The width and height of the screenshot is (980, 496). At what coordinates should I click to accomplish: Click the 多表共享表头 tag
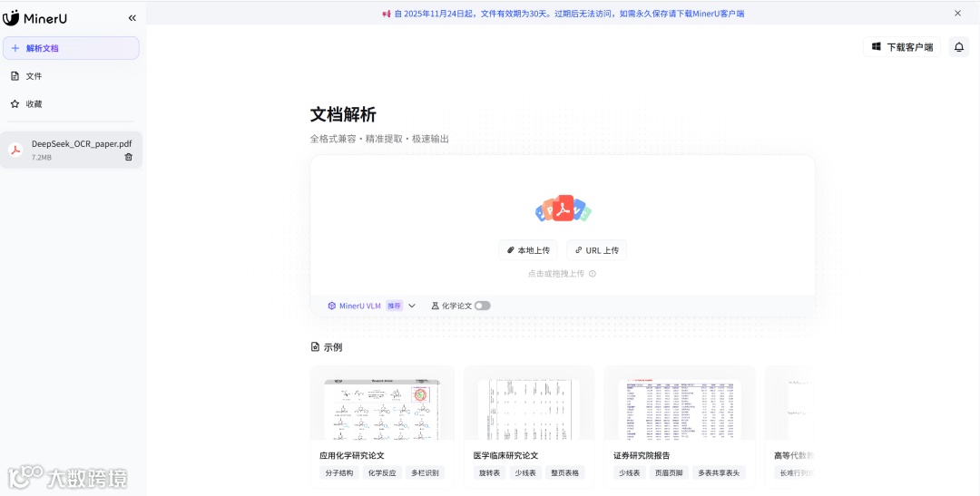[x=719, y=473]
